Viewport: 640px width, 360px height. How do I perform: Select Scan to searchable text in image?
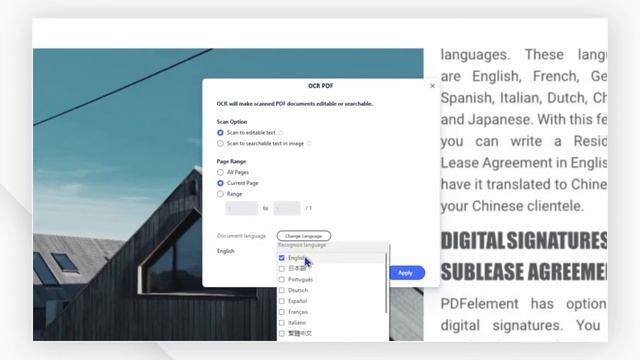[220, 144]
